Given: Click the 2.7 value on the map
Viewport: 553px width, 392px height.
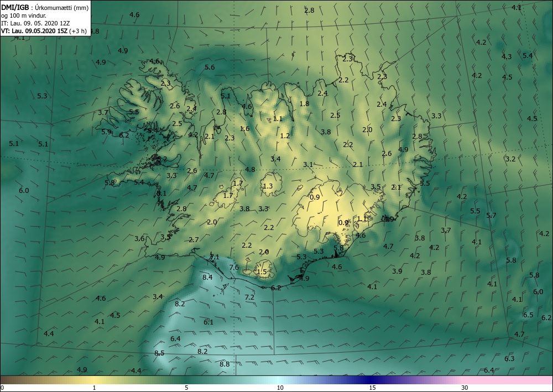Looking at the screenshot, I should (194, 240).
